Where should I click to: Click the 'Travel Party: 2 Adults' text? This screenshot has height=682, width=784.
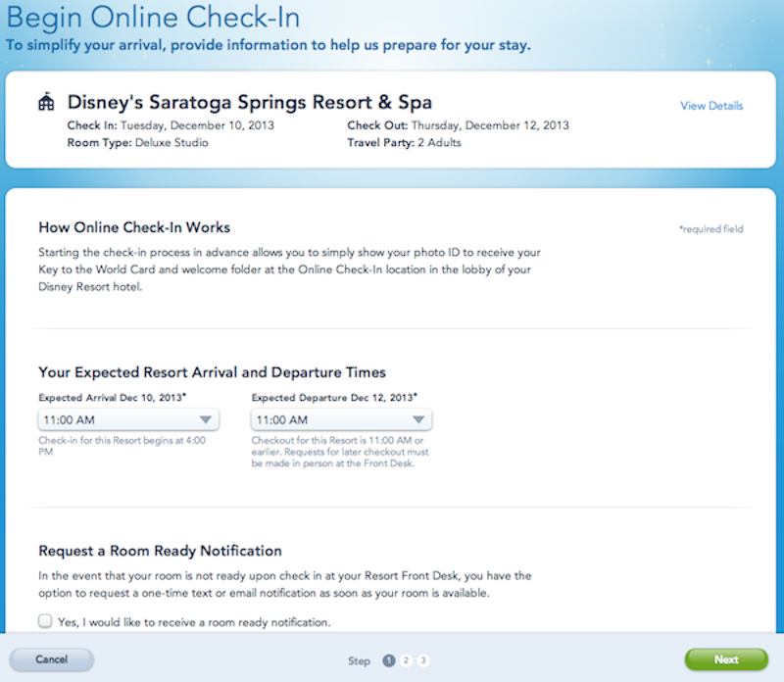point(404,142)
